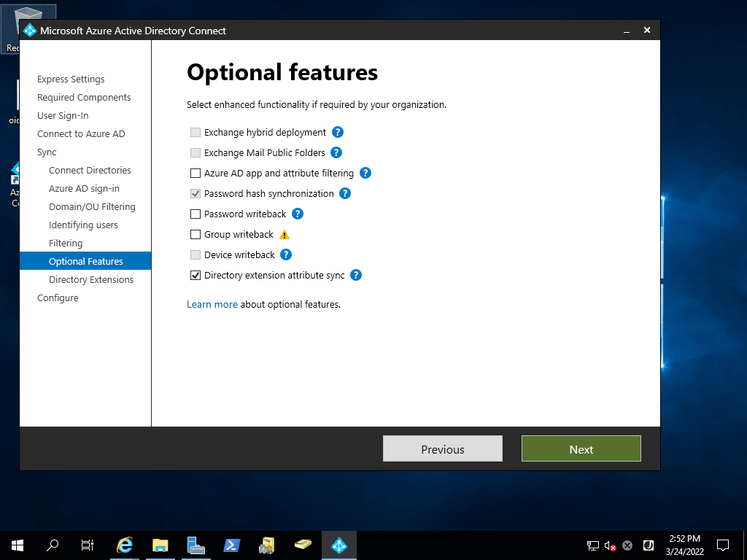Click the Azure AD Connect title bar logo
The height and width of the screenshot is (560, 747).
[29, 31]
